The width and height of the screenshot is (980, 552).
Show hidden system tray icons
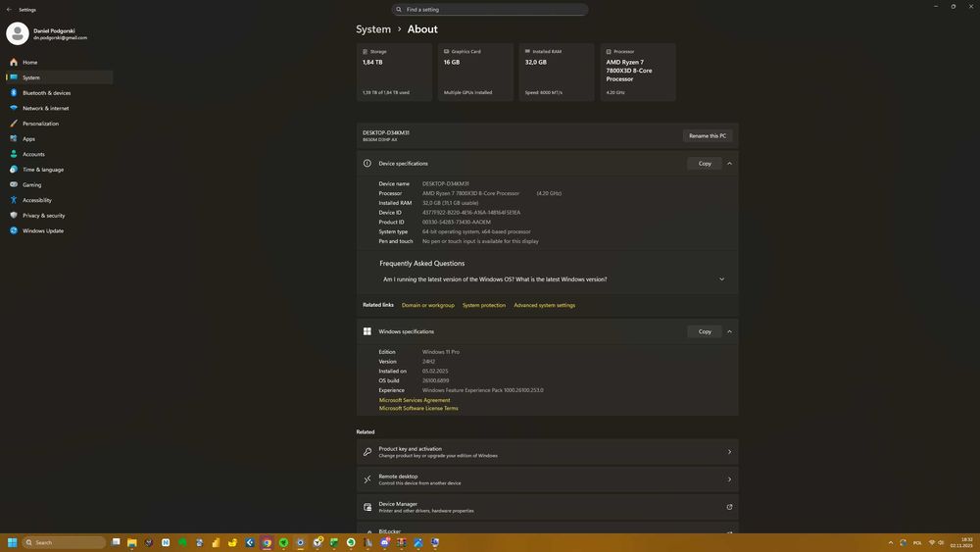click(891, 542)
